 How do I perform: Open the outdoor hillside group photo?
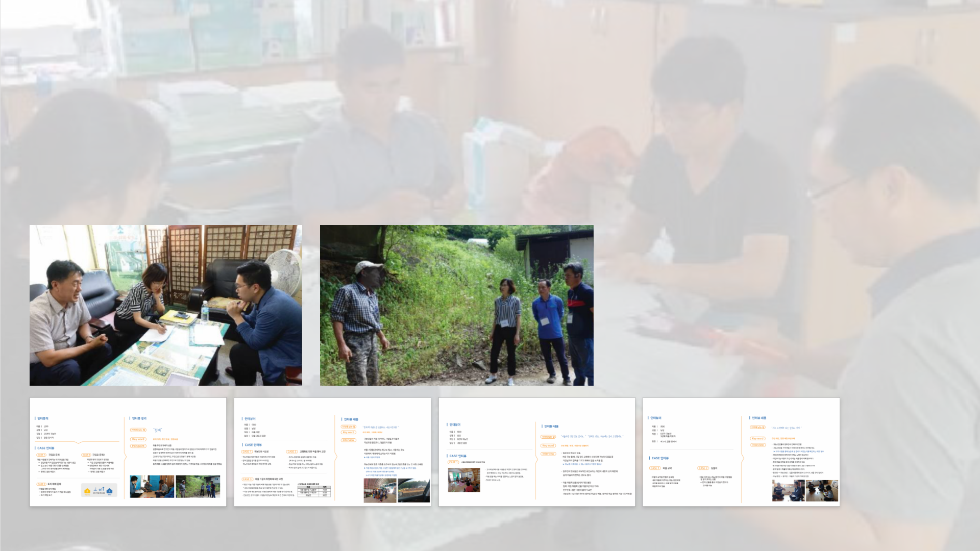[x=456, y=305]
